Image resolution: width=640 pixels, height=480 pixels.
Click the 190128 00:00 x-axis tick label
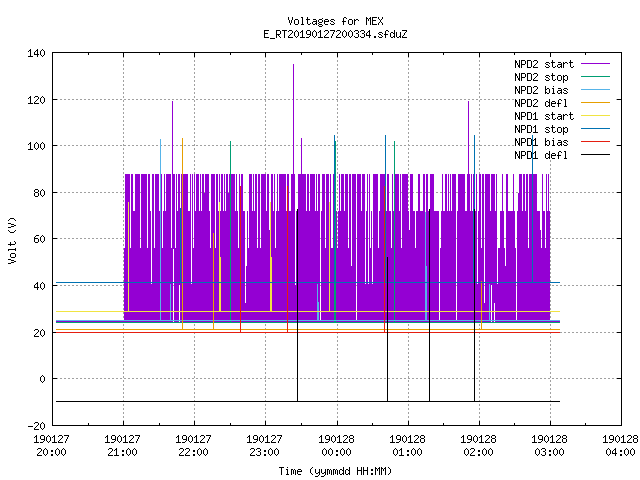pos(336,446)
